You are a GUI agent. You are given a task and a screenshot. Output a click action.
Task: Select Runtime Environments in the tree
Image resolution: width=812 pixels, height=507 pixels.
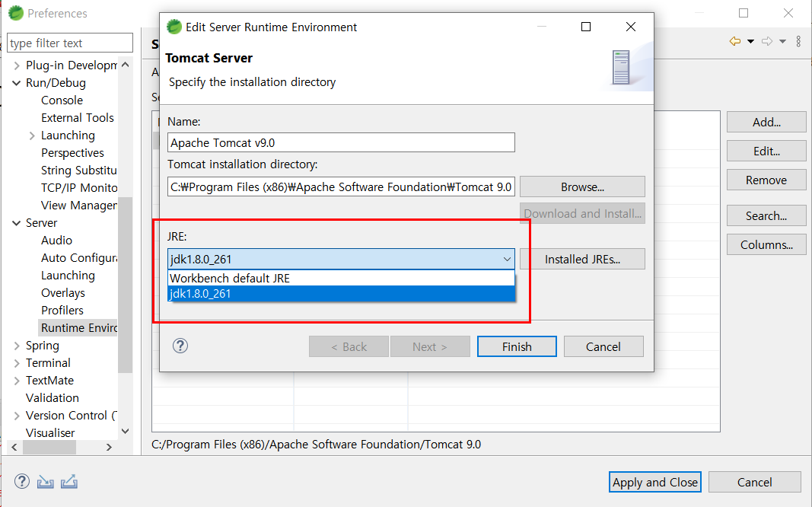(78, 328)
